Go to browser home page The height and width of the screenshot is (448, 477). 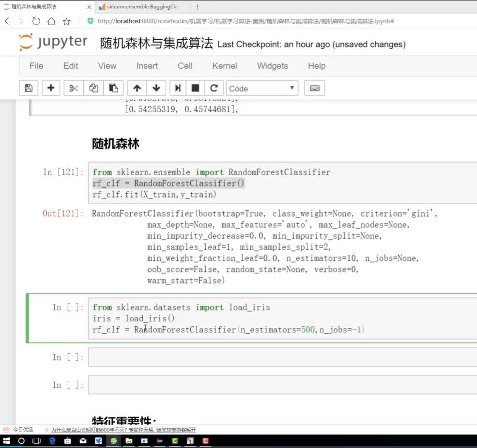[51, 21]
